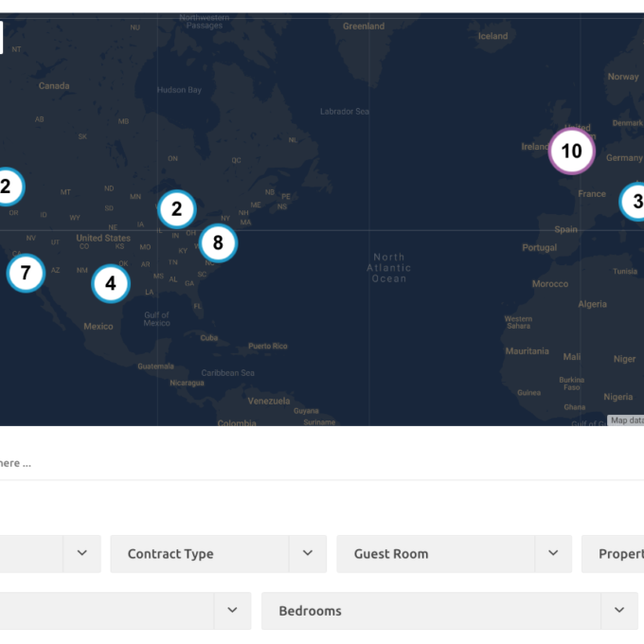The image size is (644, 644).
Task: Focus the location search input field
Action: pos(284,463)
